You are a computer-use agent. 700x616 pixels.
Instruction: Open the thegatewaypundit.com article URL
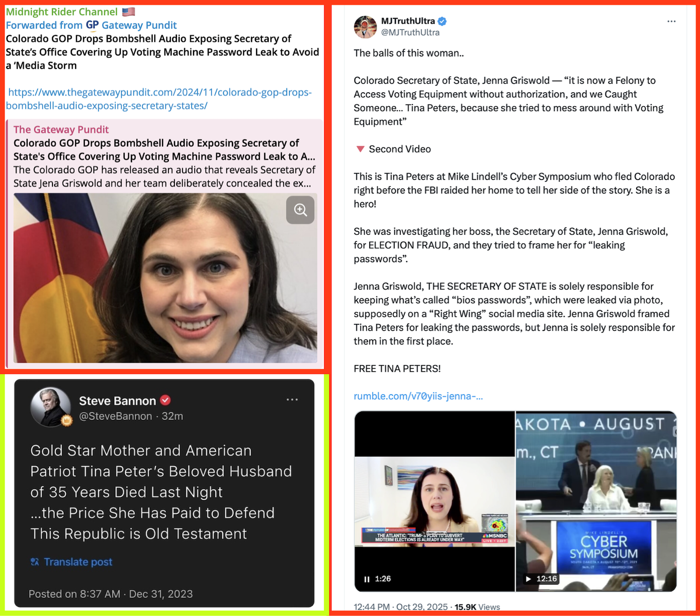click(159, 99)
